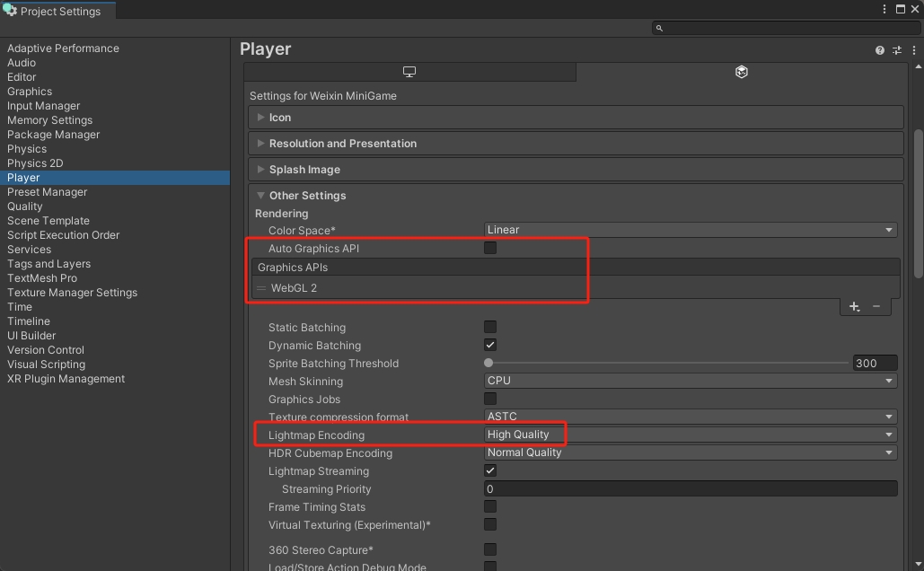
Task: Switch to the Weixin MiniGame platform tab
Action: 741,72
